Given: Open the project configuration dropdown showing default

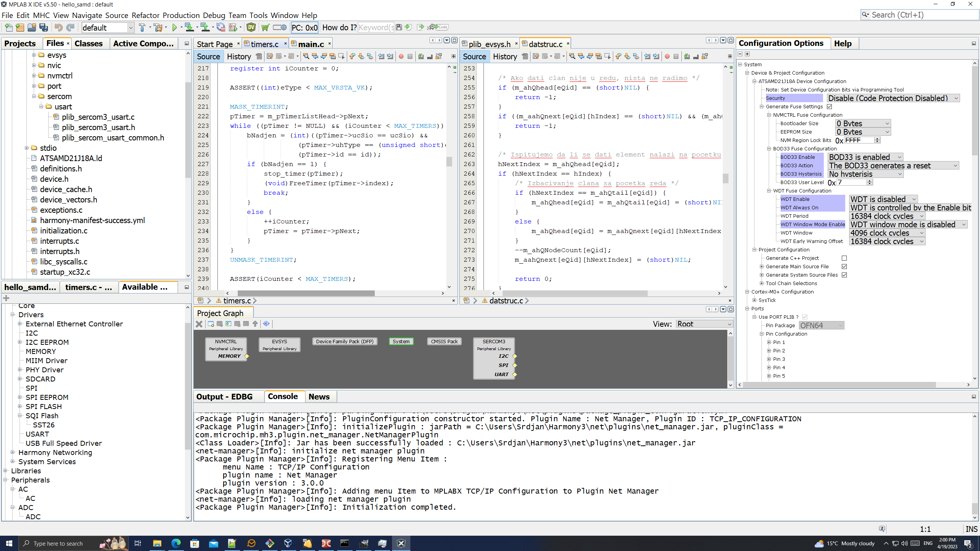Looking at the screenshot, I should click(108, 28).
